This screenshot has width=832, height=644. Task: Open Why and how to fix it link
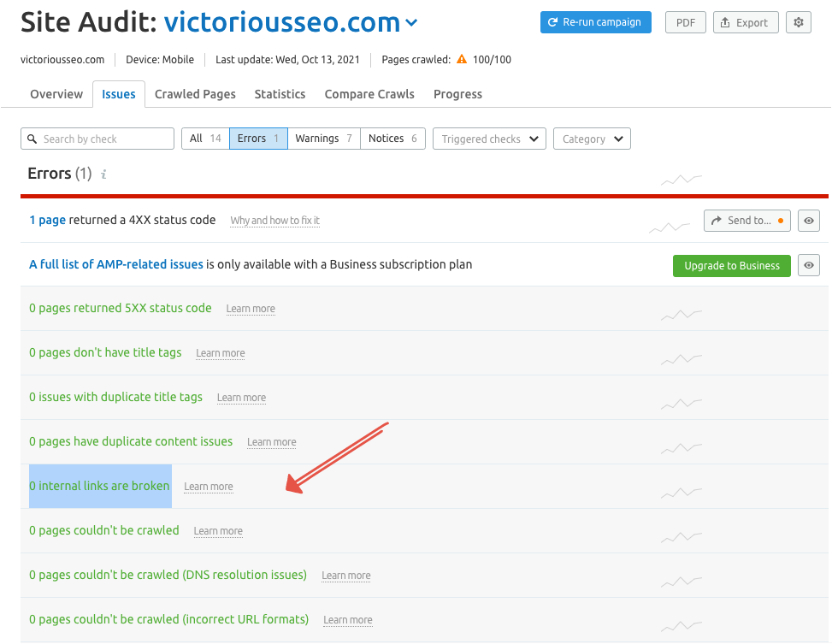tap(274, 221)
